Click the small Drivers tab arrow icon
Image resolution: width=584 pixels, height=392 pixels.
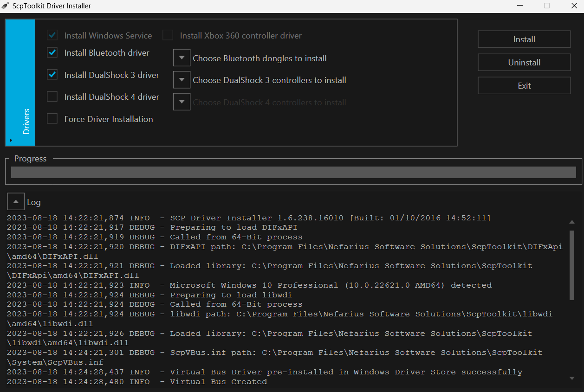10,140
